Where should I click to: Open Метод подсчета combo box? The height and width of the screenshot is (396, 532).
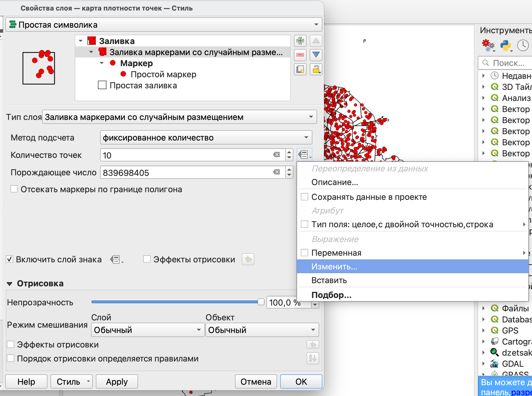point(206,137)
